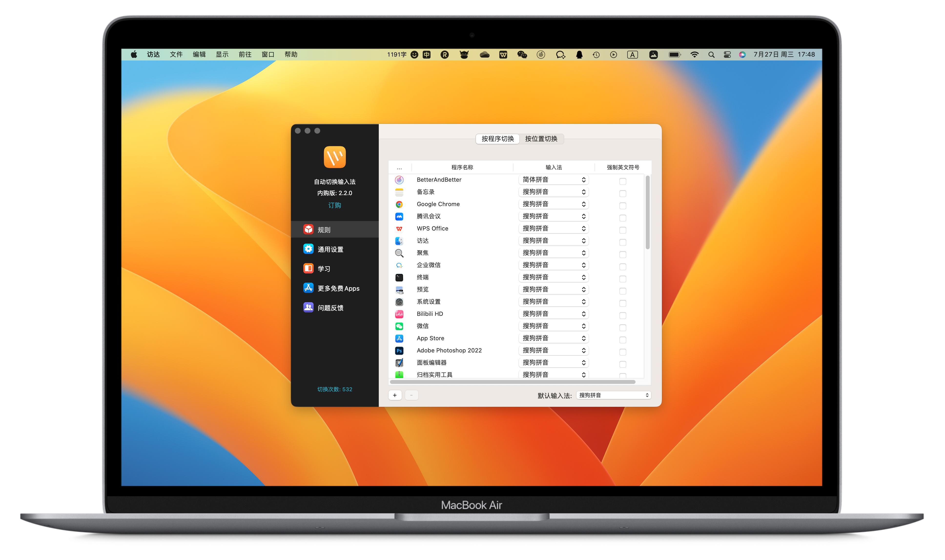Click the + button to add a rule

pos(395,395)
